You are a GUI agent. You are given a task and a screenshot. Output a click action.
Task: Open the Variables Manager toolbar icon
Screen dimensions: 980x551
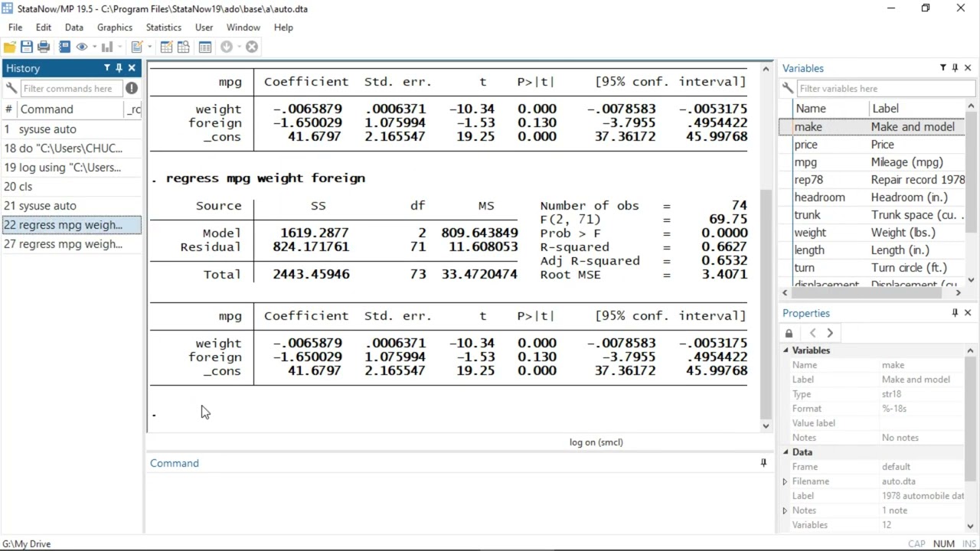[204, 47]
